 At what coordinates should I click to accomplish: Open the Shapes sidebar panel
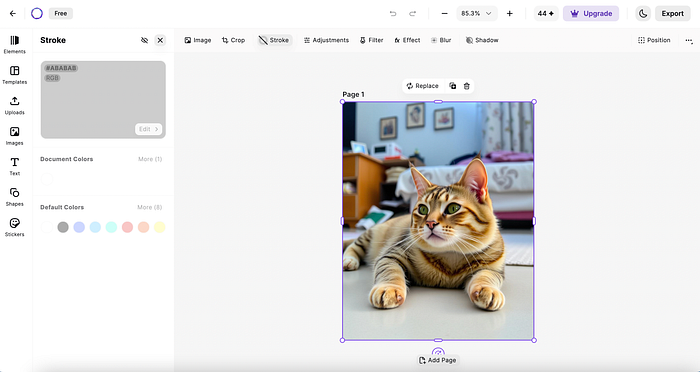tap(15, 197)
